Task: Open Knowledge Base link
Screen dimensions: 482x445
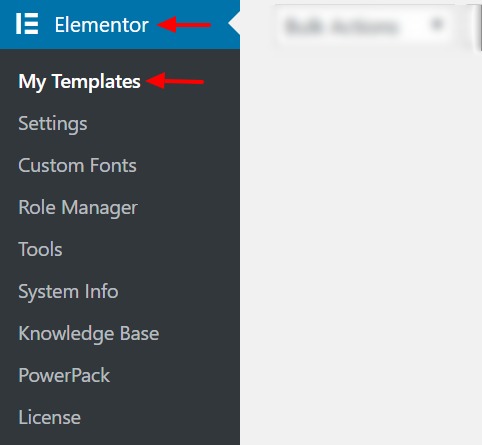Action: coord(89,334)
